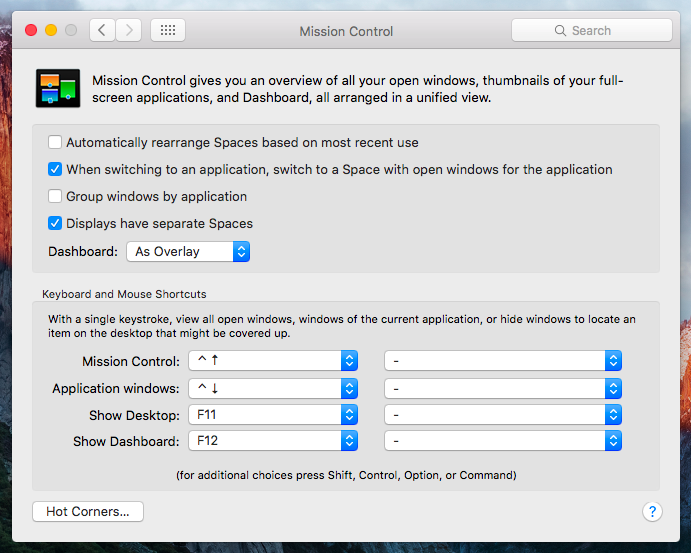The height and width of the screenshot is (553, 691).
Task: Click the Show Desktop: label
Action: click(x=134, y=415)
